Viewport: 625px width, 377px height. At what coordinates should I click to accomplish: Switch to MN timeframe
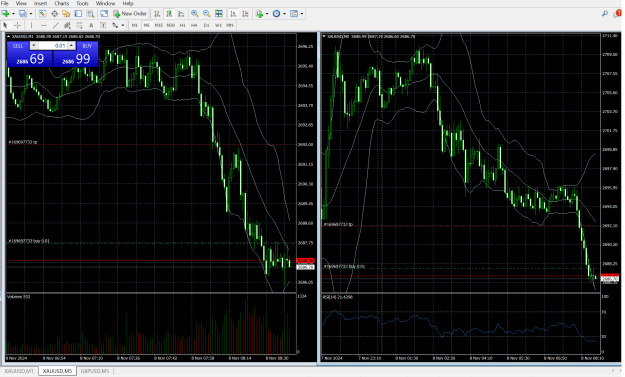230,25
